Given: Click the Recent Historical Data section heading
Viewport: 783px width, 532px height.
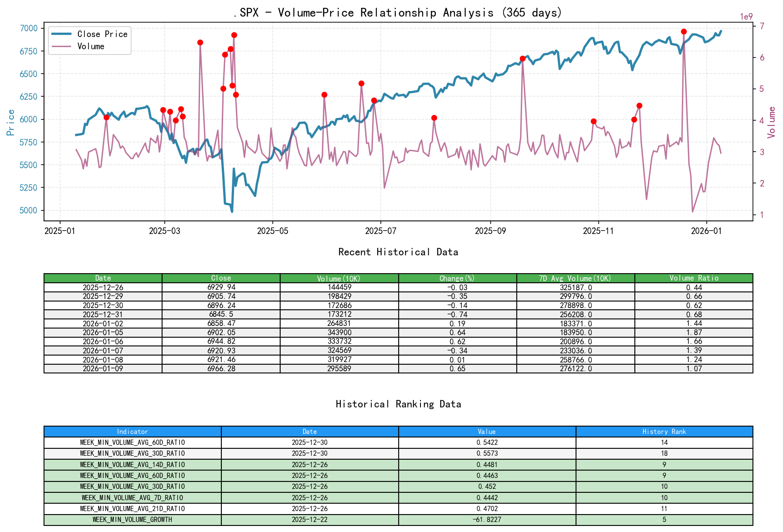Looking at the screenshot, I should 398,252.
